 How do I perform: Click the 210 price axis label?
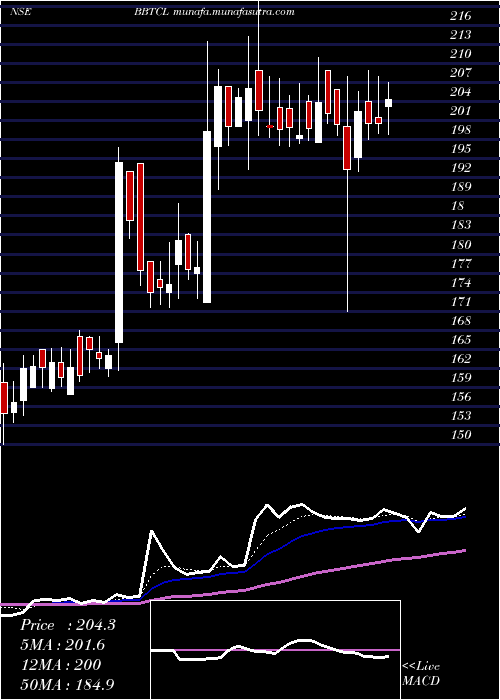tap(461, 54)
